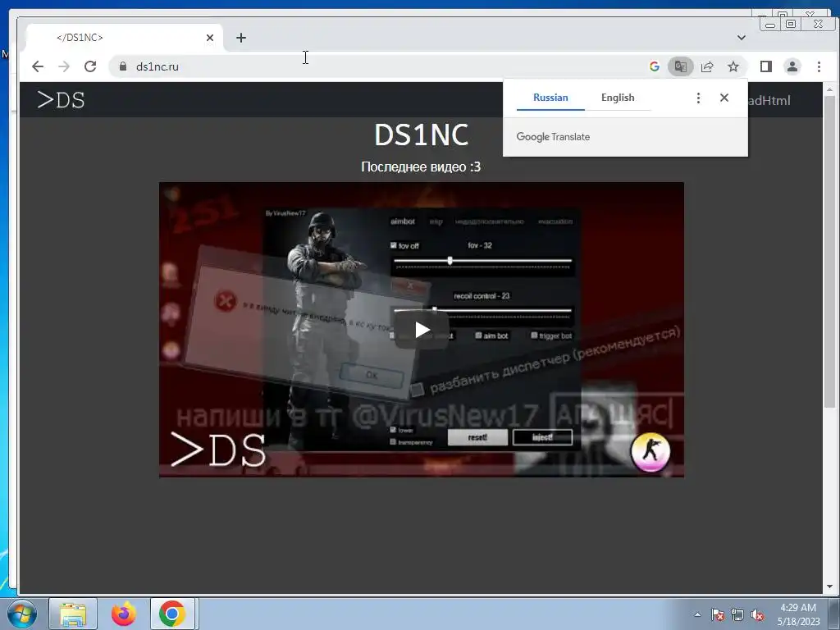
Task: Click the muted volume tray icon
Action: point(757,614)
